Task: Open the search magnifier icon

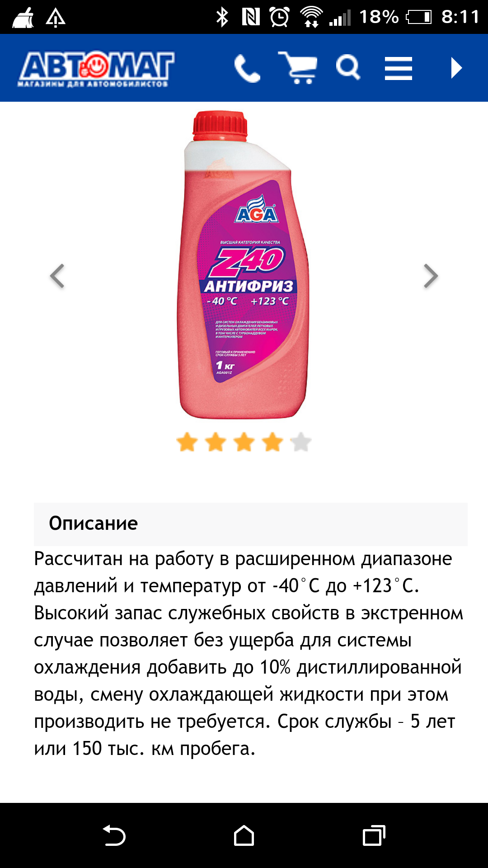Action: point(348,68)
